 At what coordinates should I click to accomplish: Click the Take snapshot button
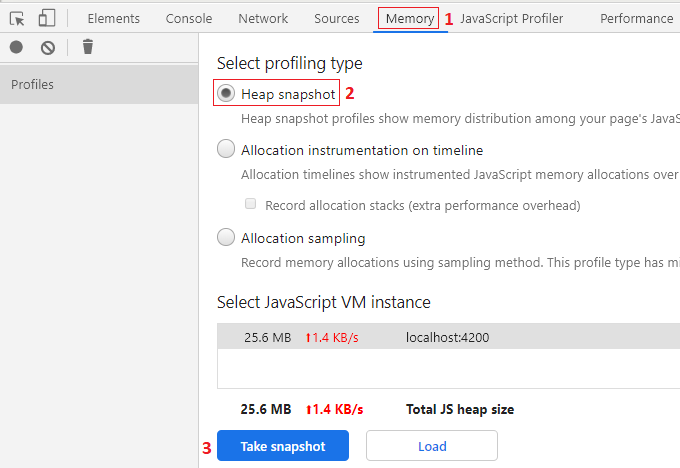[x=283, y=445]
